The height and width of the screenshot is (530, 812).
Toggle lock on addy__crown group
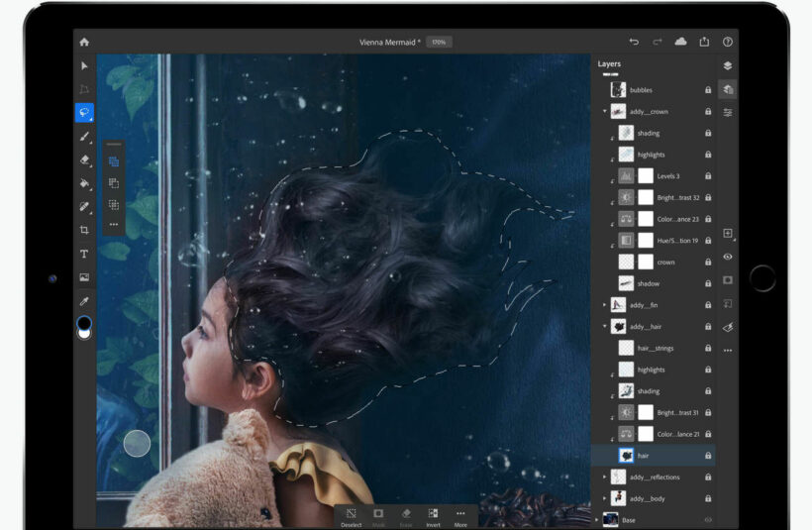(x=708, y=111)
